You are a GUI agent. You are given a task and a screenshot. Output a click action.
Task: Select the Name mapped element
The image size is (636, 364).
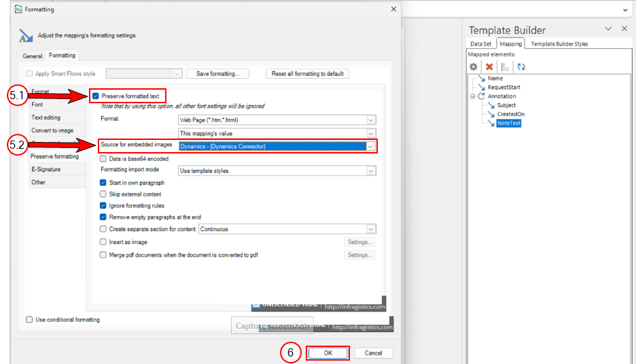tap(495, 78)
